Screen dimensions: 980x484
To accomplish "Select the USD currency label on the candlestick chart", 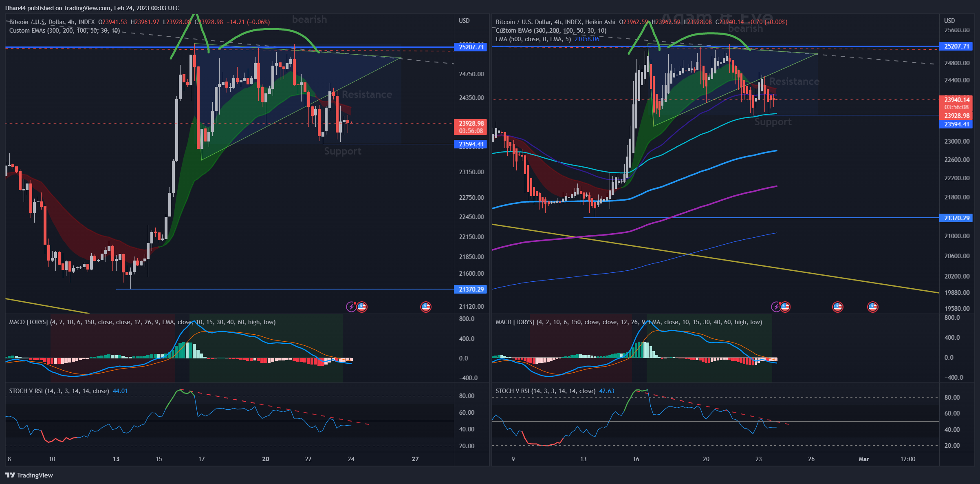I will coord(464,21).
